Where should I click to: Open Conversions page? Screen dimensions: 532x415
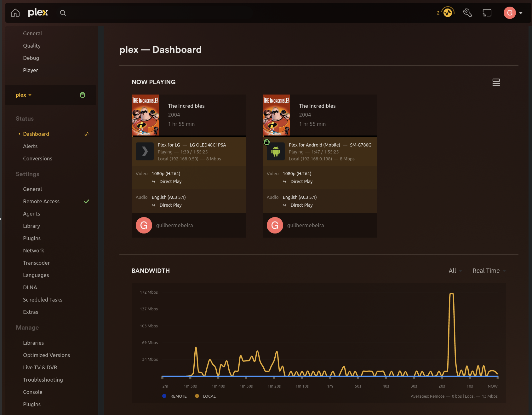coord(37,159)
